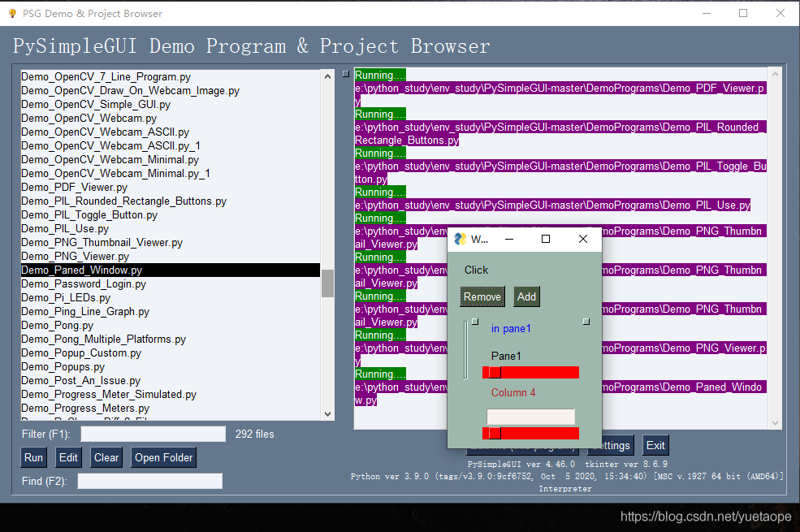Select Demo_Pi_LEDs.py
This screenshot has width=800, height=532.
(171, 297)
